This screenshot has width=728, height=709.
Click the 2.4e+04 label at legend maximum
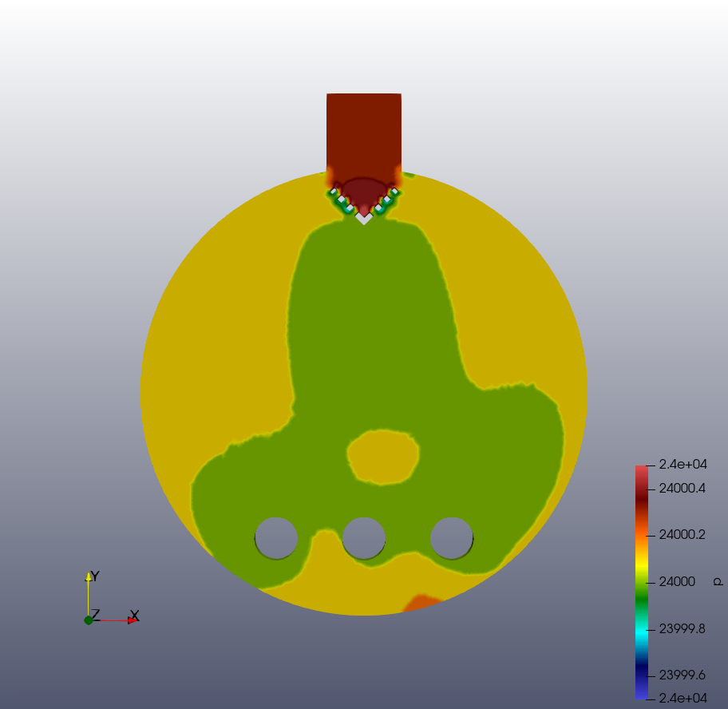coord(683,465)
